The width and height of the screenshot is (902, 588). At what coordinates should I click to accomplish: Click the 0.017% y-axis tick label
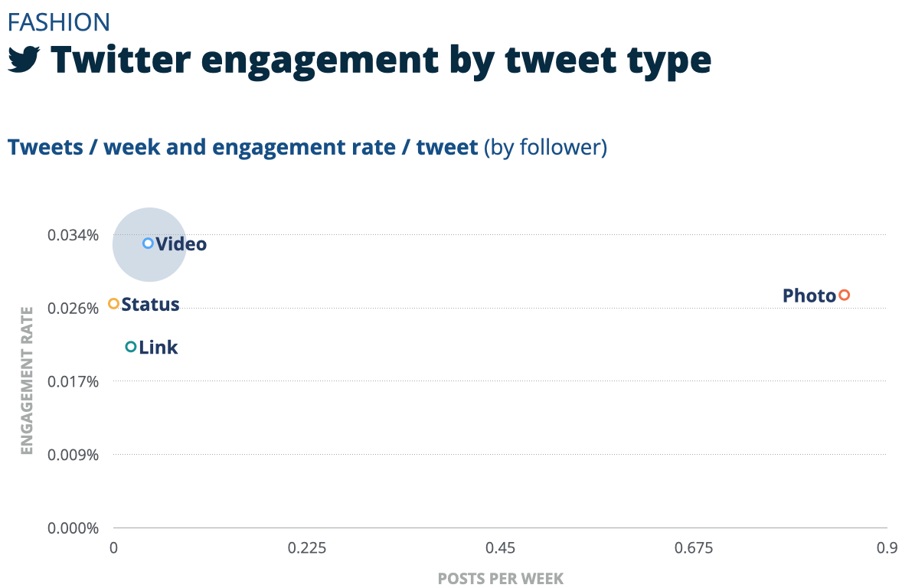[74, 381]
